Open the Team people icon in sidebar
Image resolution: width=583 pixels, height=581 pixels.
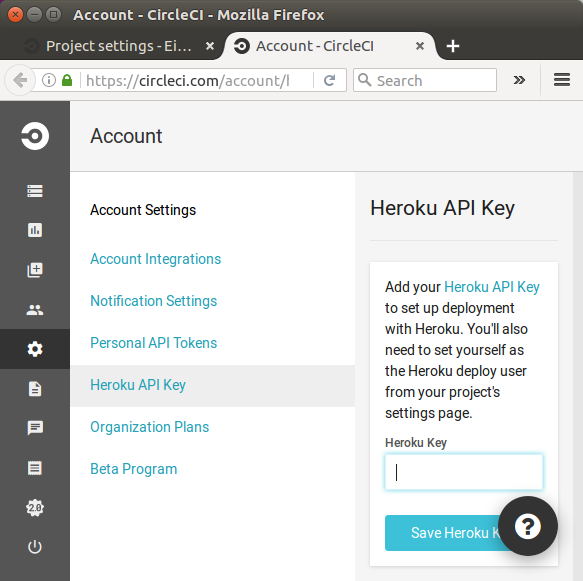(35, 310)
